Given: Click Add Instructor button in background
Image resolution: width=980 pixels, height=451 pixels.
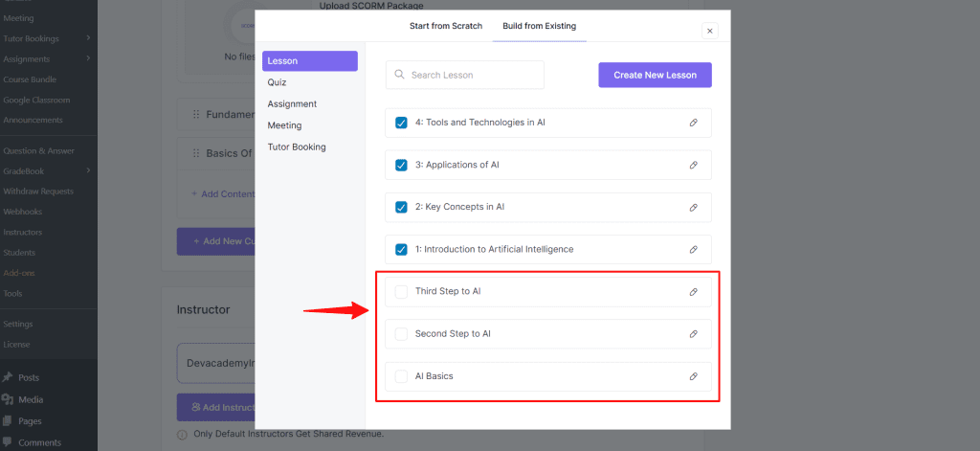Looking at the screenshot, I should tap(215, 407).
